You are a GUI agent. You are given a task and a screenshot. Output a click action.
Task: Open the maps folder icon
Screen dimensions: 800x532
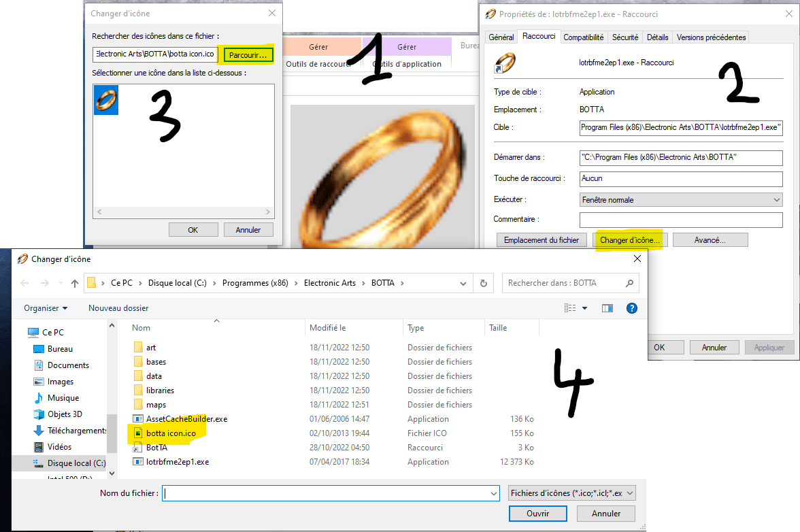pyautogui.click(x=137, y=405)
